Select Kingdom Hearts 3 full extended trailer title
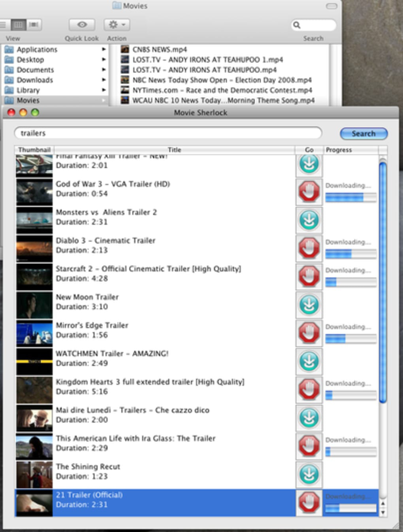This screenshot has height=532, width=403. pyautogui.click(x=150, y=382)
